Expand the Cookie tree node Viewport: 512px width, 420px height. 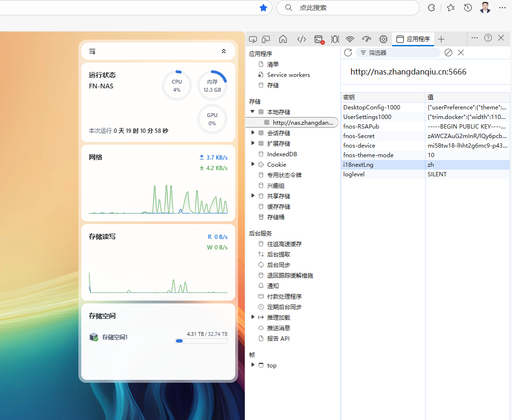[x=252, y=164]
